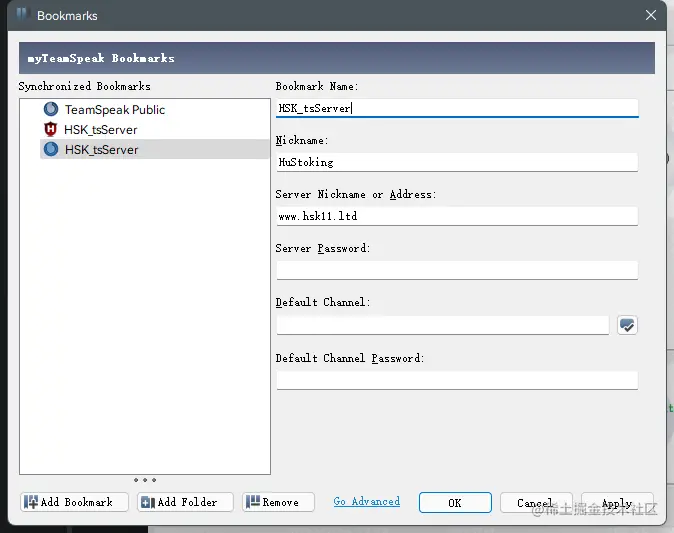Edit the Bookmark Name field
The width and height of the screenshot is (674, 533).
coord(457,108)
